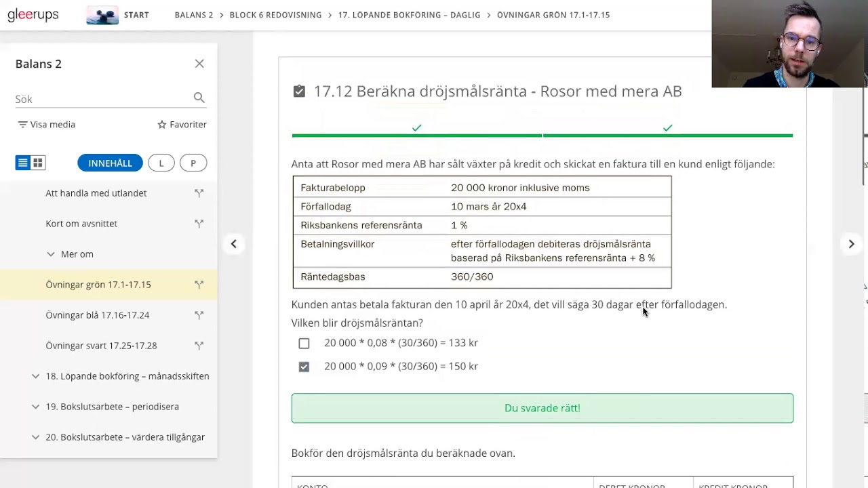Select first progress step segment
The image size is (868, 488).
[416, 135]
